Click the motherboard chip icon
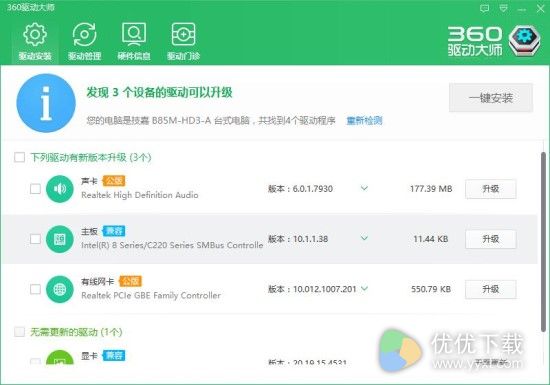 pyautogui.click(x=60, y=239)
